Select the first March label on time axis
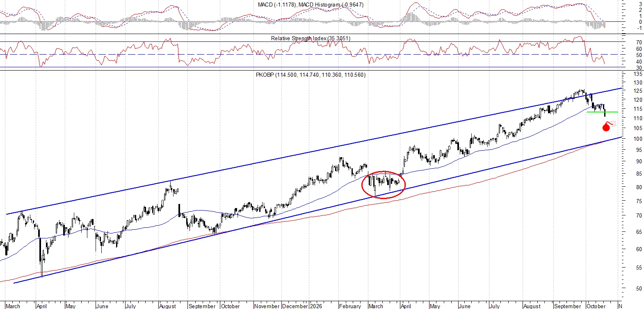This screenshot has height=309, width=644. pos(13,306)
